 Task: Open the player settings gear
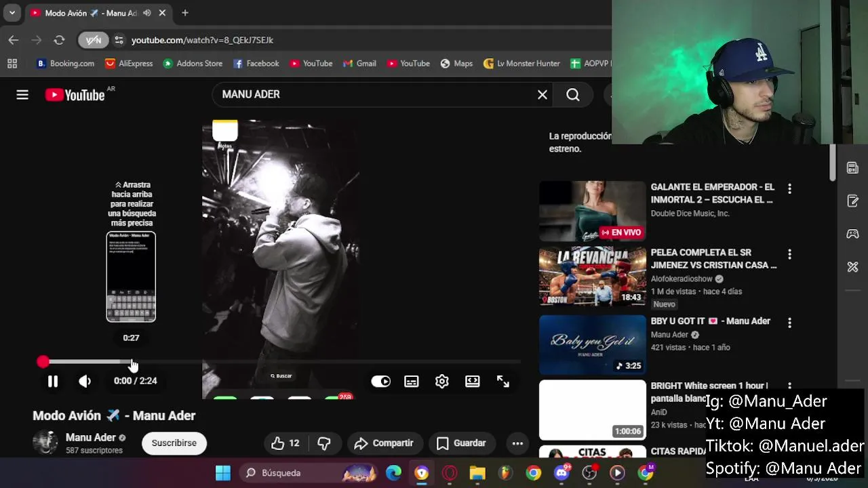click(442, 382)
